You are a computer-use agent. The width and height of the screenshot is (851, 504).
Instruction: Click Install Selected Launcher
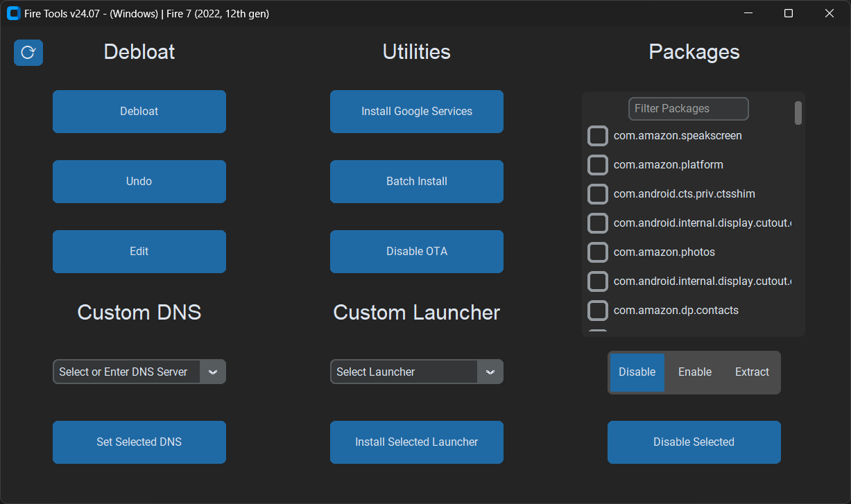click(x=417, y=442)
